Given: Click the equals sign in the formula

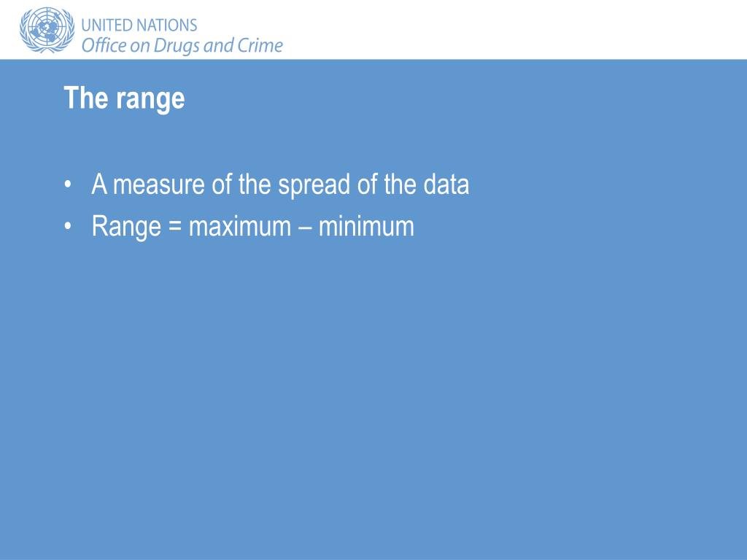Looking at the screenshot, I should pos(175,226).
